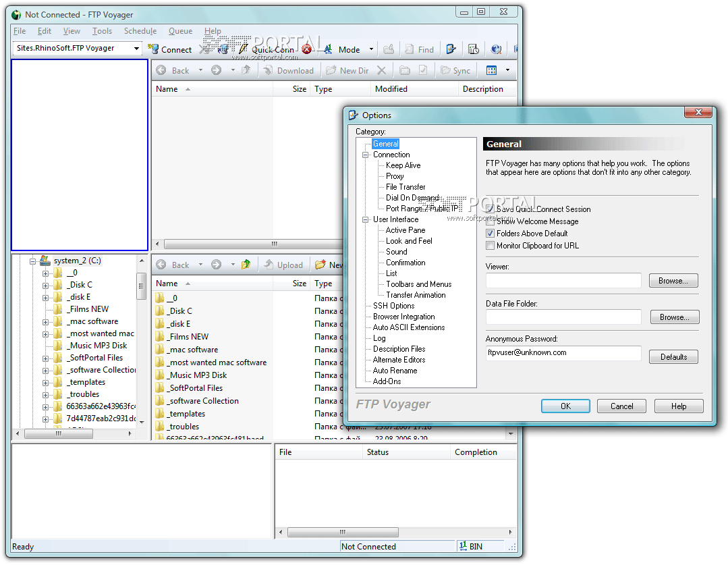The height and width of the screenshot is (565, 728).
Task: Expand the _mac software folder in tree
Action: (45, 322)
